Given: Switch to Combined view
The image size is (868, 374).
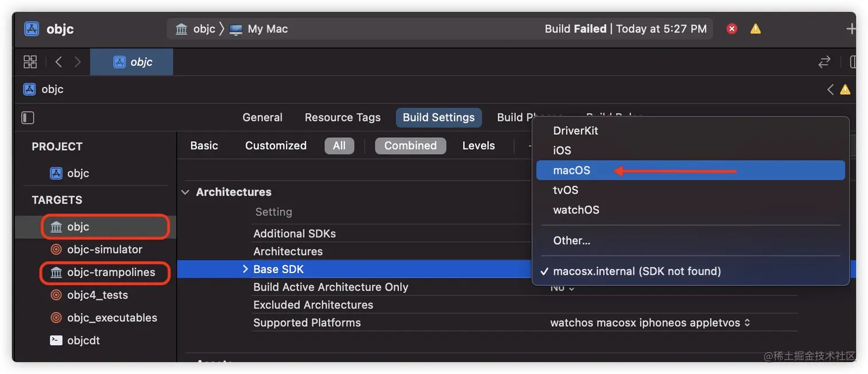Looking at the screenshot, I should click(x=410, y=146).
